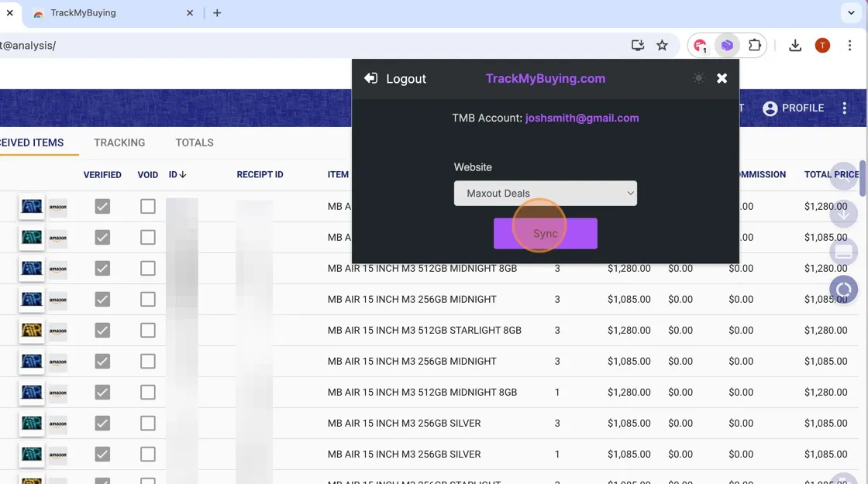Screen dimensions: 868x484
Task: Select the RECEIVED ITEMS tab
Action: pos(32,142)
